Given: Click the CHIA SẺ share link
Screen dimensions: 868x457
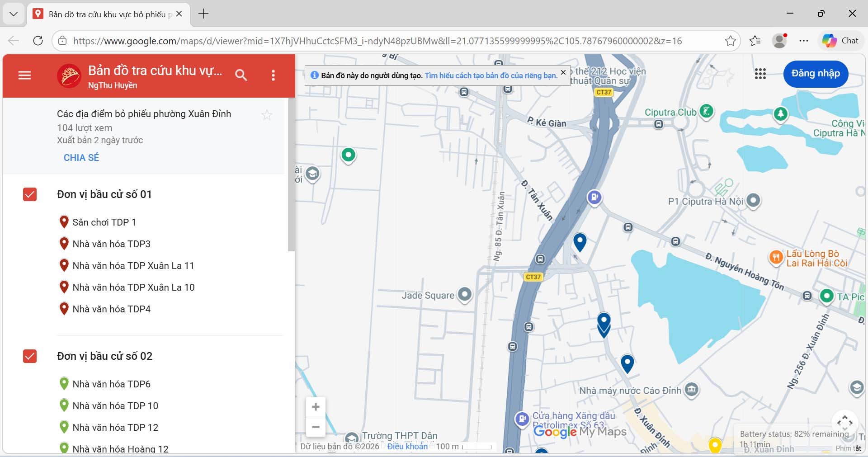Looking at the screenshot, I should click(x=81, y=158).
